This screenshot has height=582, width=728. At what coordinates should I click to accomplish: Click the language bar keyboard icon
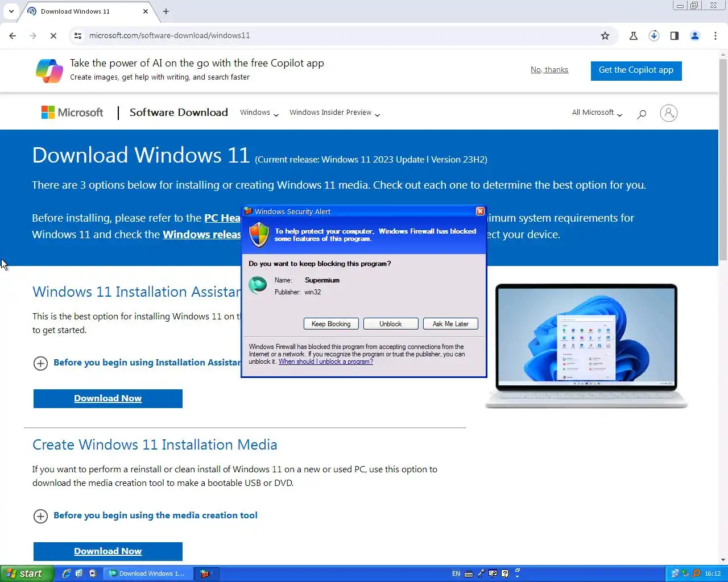469,573
